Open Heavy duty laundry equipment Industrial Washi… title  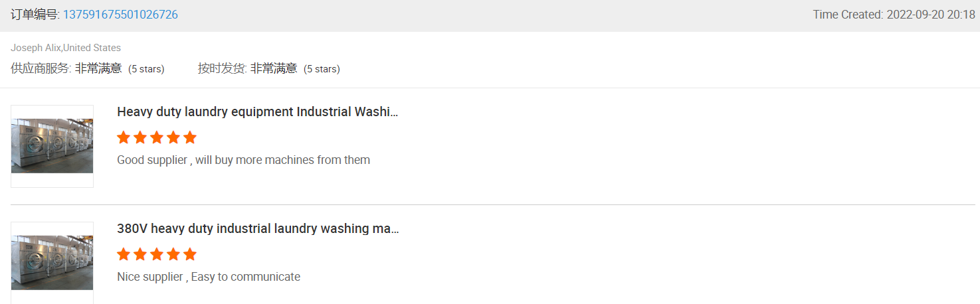[x=258, y=112]
